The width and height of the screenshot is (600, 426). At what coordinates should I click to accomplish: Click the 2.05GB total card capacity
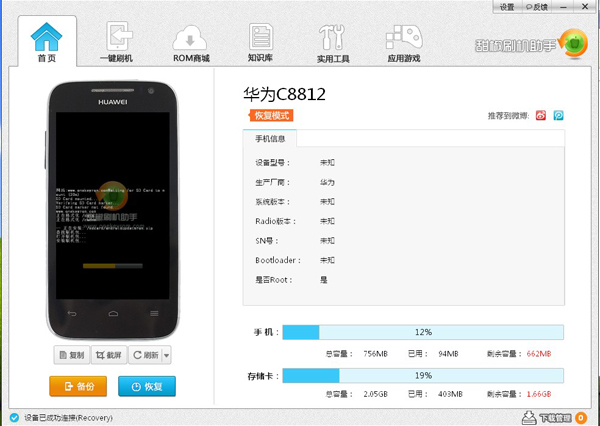coord(375,394)
